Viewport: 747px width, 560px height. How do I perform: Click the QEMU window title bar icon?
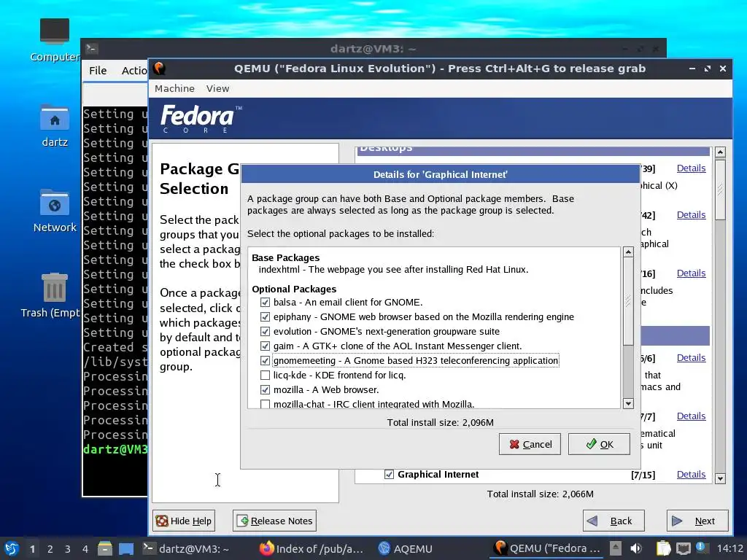pos(160,69)
